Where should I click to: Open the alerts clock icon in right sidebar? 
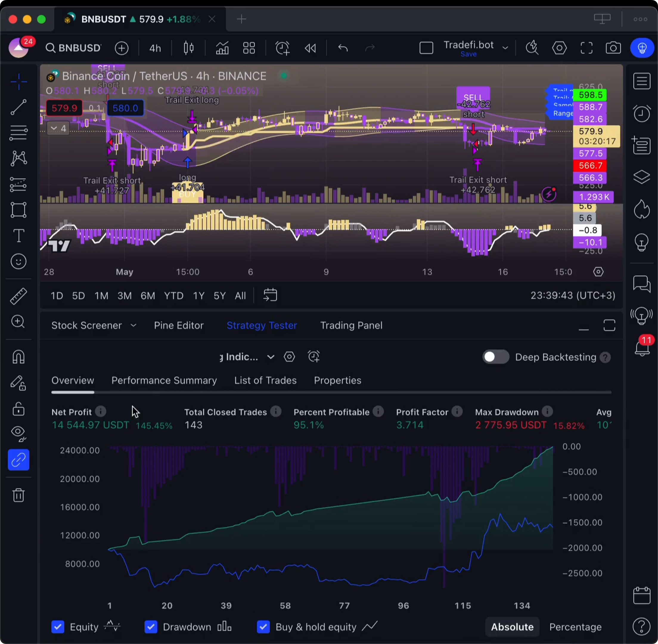641,113
